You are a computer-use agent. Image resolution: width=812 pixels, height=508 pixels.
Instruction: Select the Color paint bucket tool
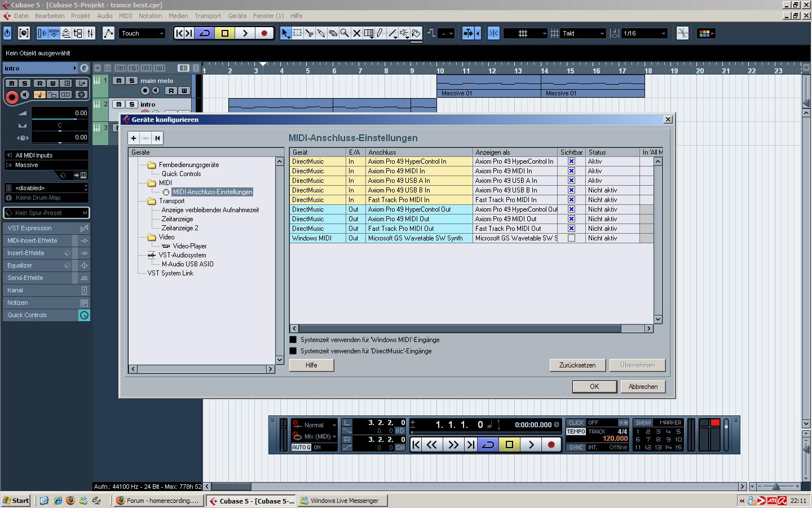coord(416,33)
